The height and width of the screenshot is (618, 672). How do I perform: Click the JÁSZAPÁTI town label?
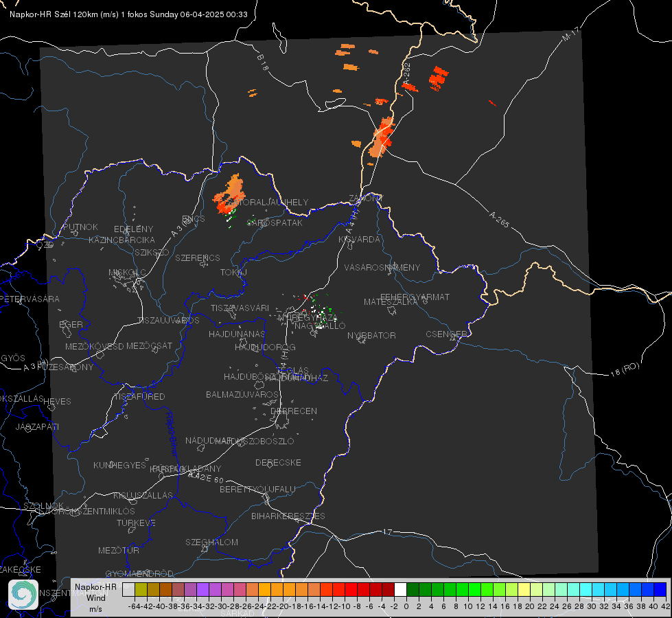point(37,426)
